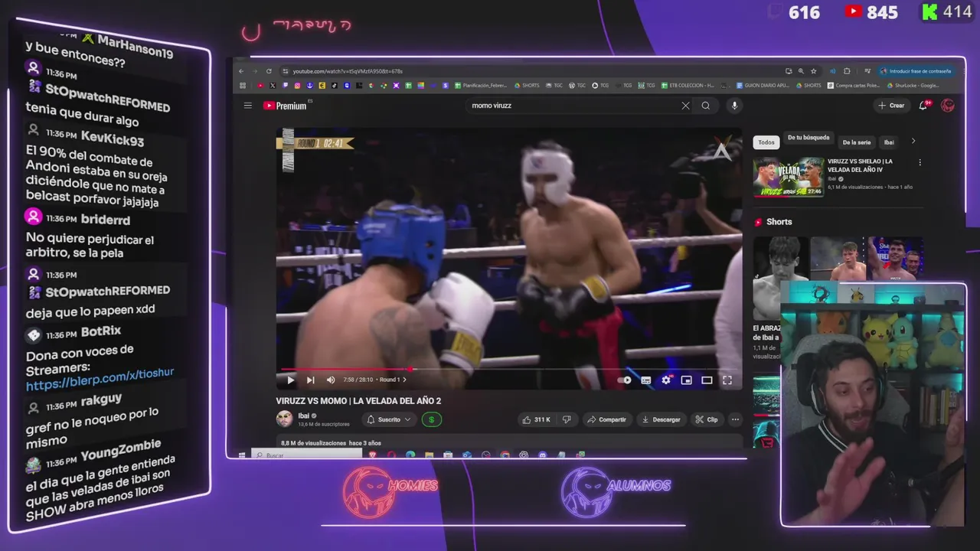980x551 pixels.
Task: Click the VIRUZZ VS SHELAO title
Action: (860, 165)
